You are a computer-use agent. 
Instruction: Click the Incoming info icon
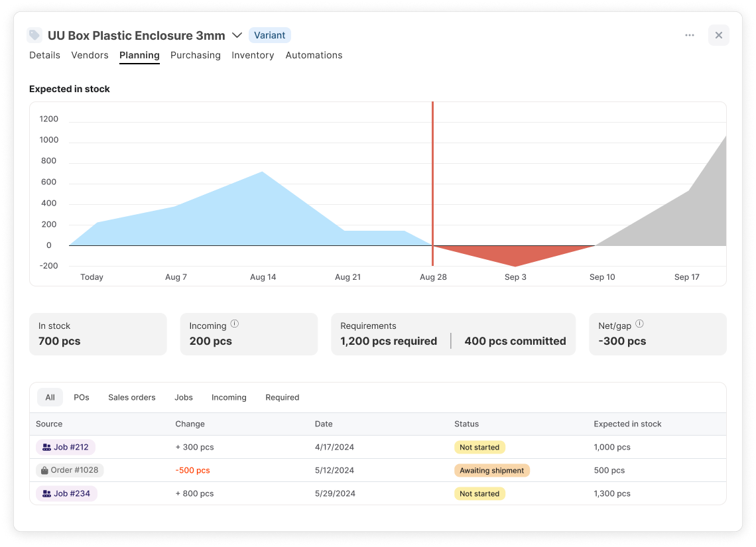coord(234,324)
